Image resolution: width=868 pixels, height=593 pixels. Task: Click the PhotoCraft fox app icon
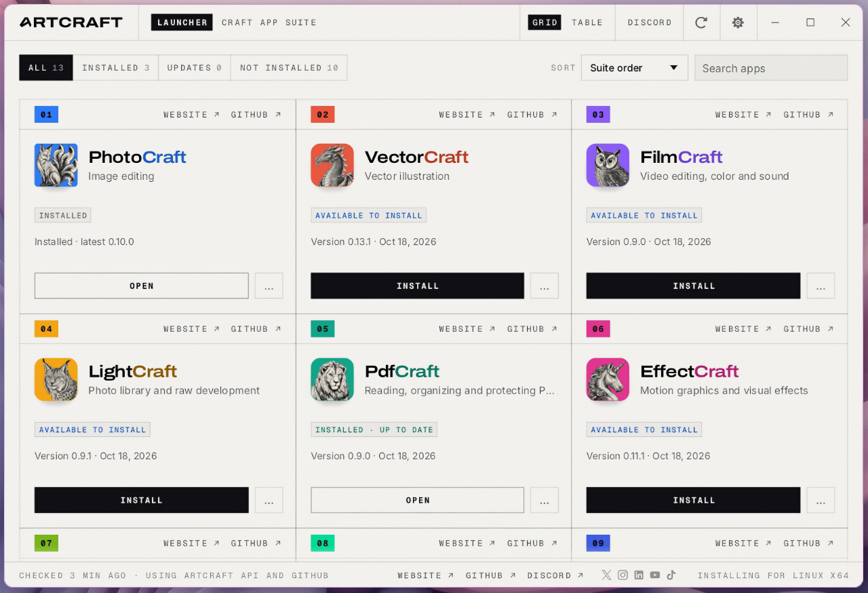(x=56, y=165)
